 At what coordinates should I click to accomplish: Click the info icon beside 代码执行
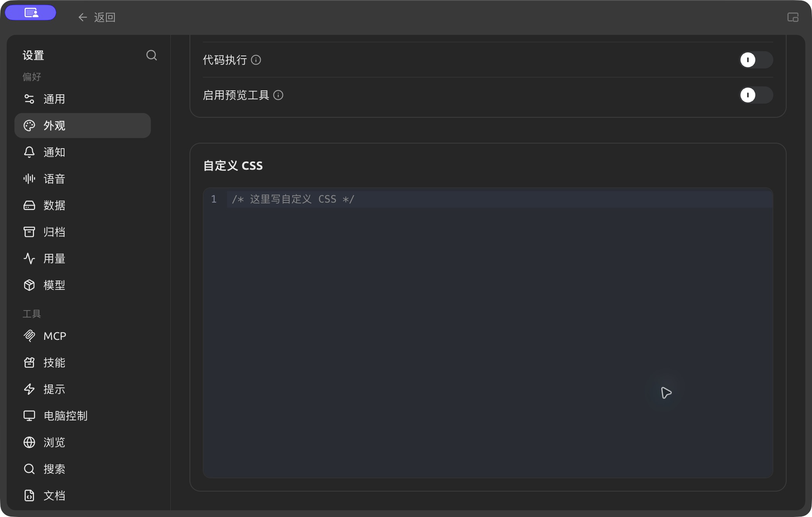coord(256,60)
